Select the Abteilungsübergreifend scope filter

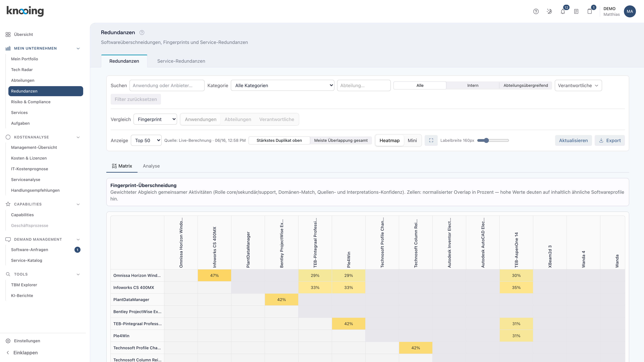coord(525,85)
